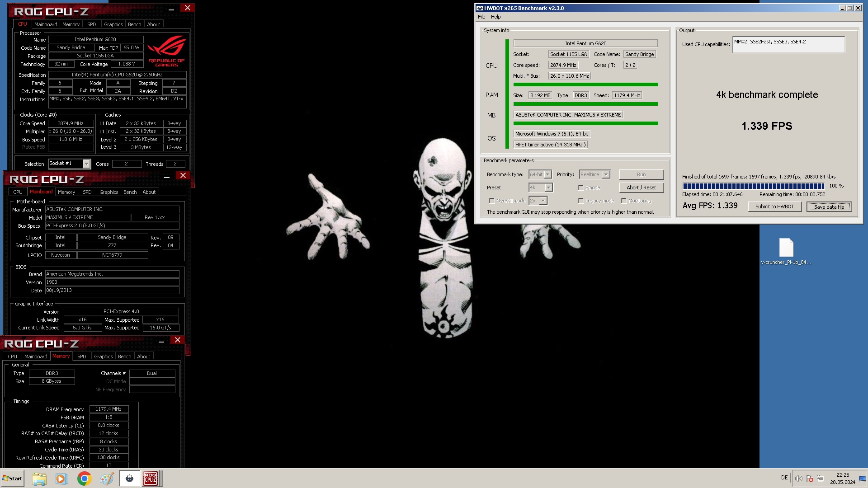
Task: Click the BIOS Date value 08/19/2013
Action: [112, 291]
